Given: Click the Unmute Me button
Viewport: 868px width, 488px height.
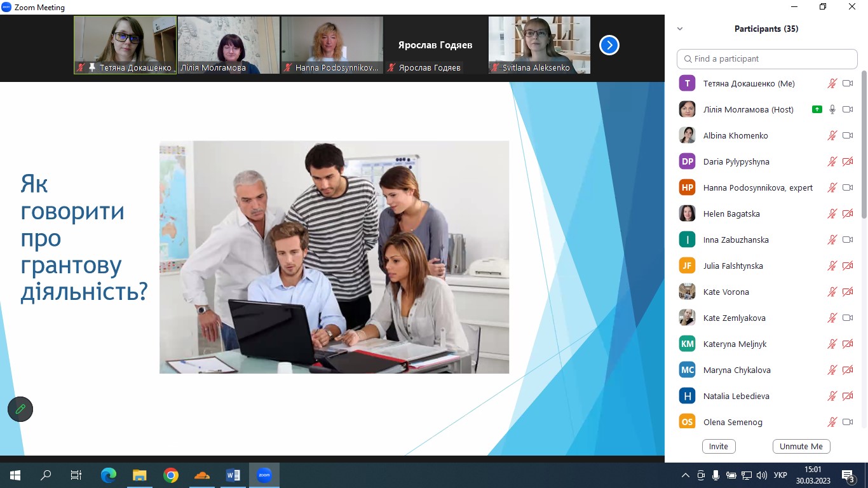Looking at the screenshot, I should pos(801,446).
